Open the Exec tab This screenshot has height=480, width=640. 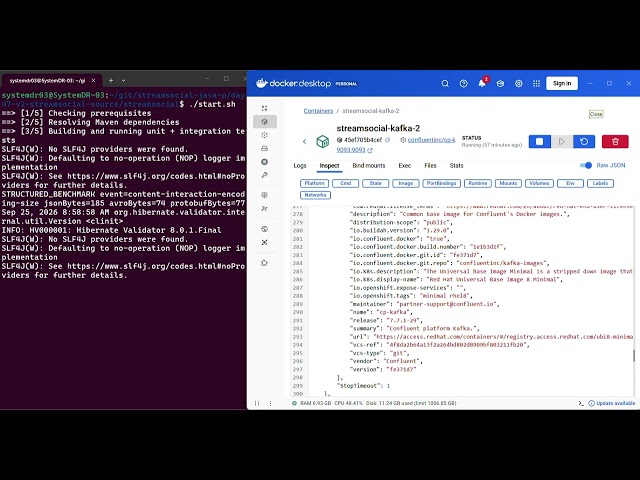pyautogui.click(x=404, y=165)
